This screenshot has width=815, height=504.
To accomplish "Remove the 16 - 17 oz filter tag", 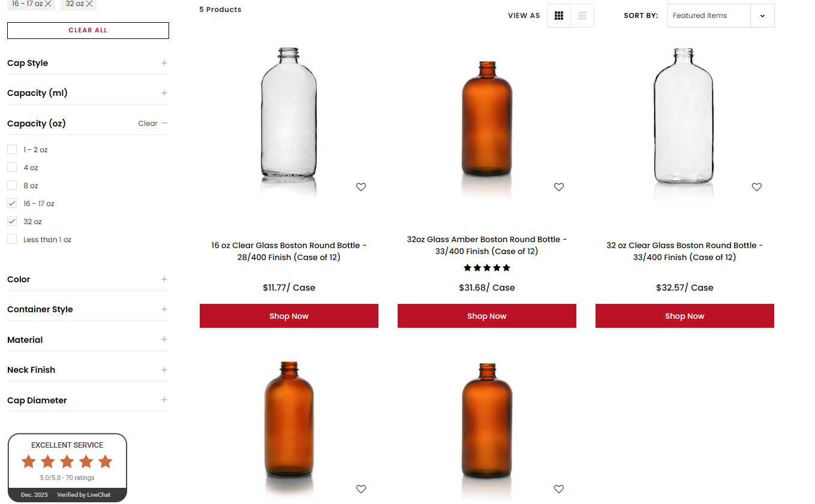I will pos(48,4).
